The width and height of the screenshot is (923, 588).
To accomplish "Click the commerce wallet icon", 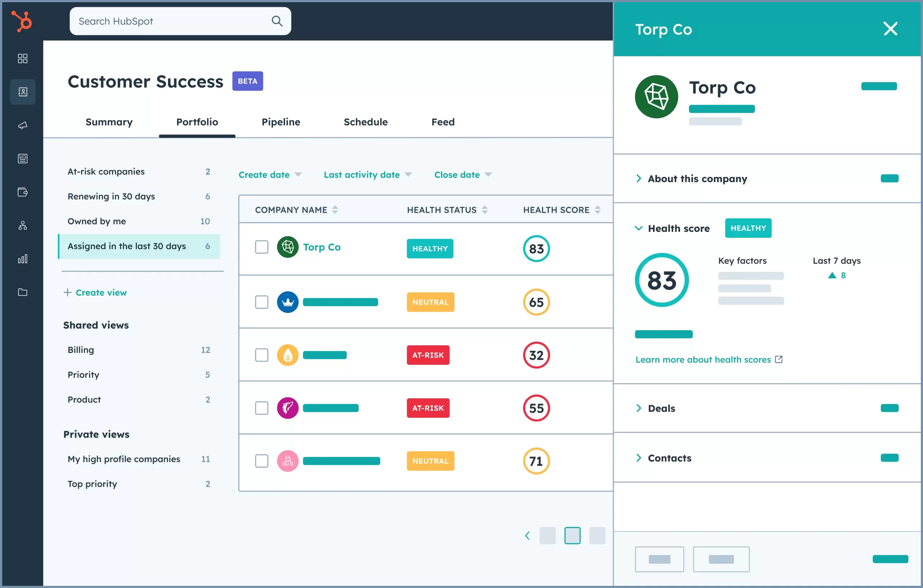I will (22, 192).
